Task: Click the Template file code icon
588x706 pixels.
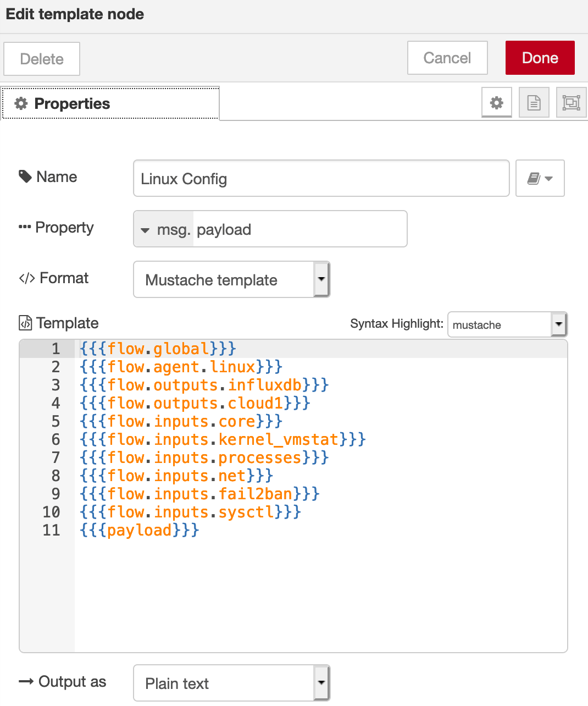Action: pos(25,323)
